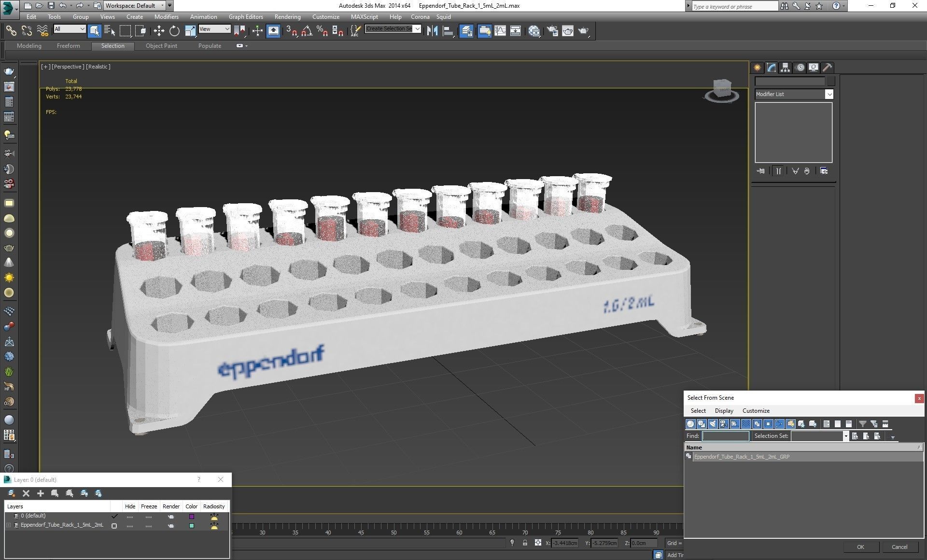Open the Display command panel tab
This screenshot has width=927, height=560.
(814, 68)
